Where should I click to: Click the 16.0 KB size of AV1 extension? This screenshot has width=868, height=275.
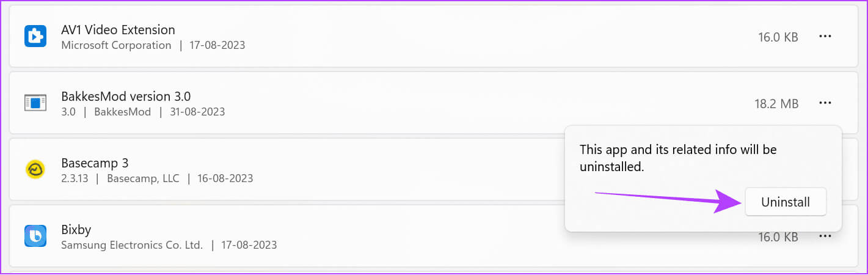coord(778,37)
